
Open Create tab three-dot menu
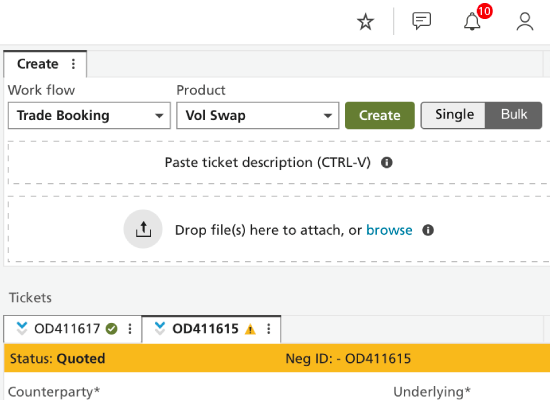[73, 64]
